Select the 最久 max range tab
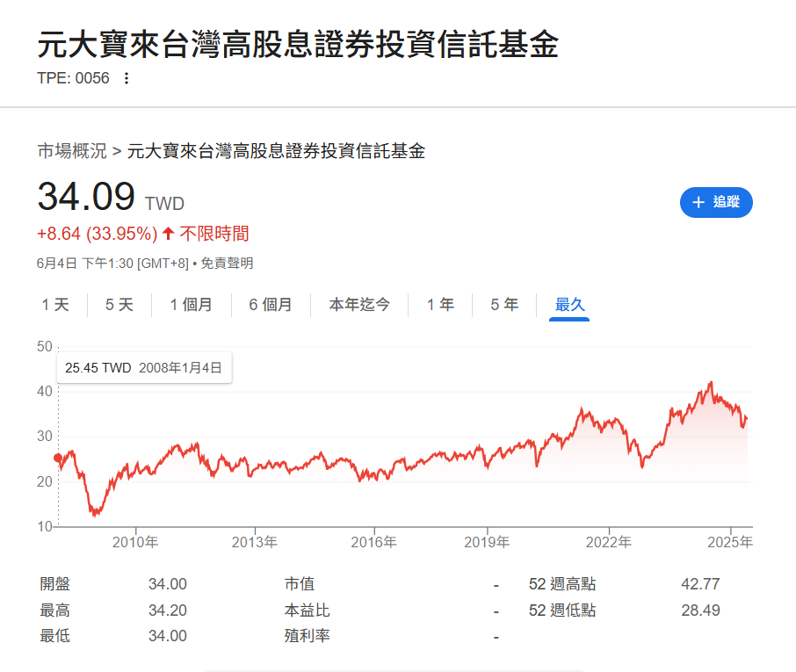796x672 pixels. click(x=569, y=305)
